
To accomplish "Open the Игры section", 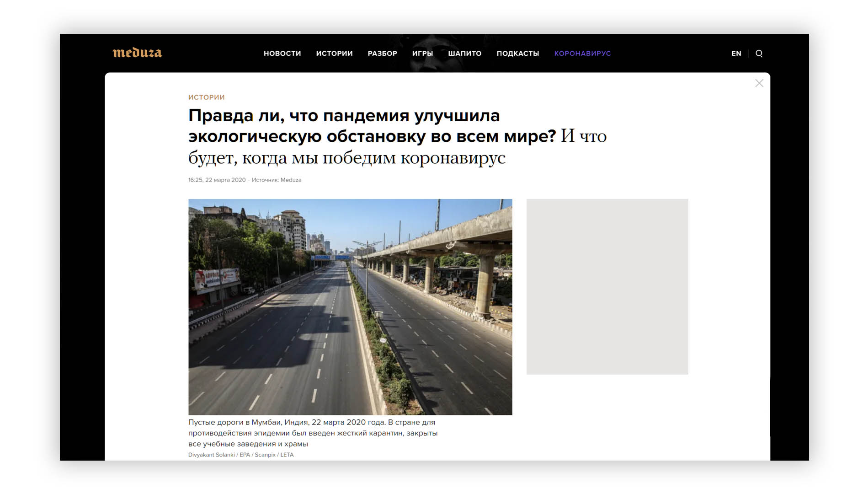I will pos(422,54).
